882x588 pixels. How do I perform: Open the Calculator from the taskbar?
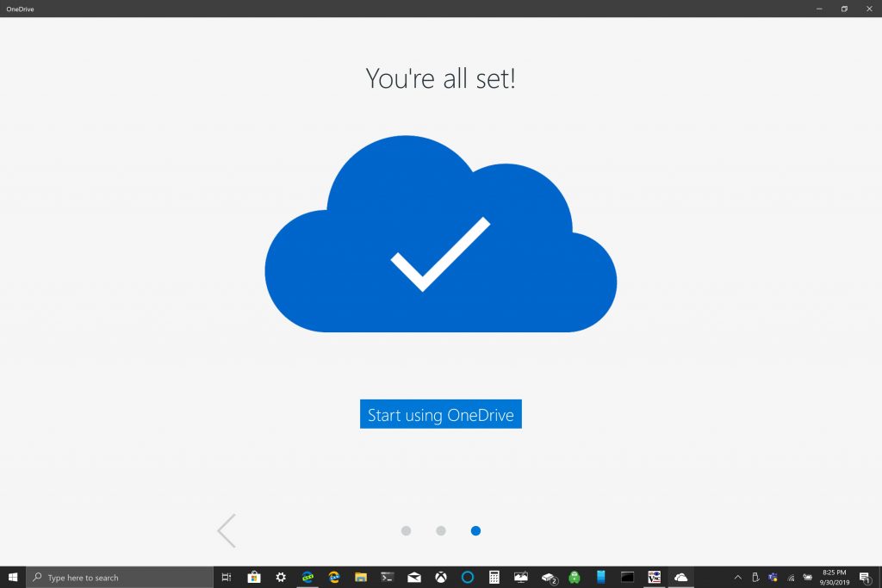[494, 578]
